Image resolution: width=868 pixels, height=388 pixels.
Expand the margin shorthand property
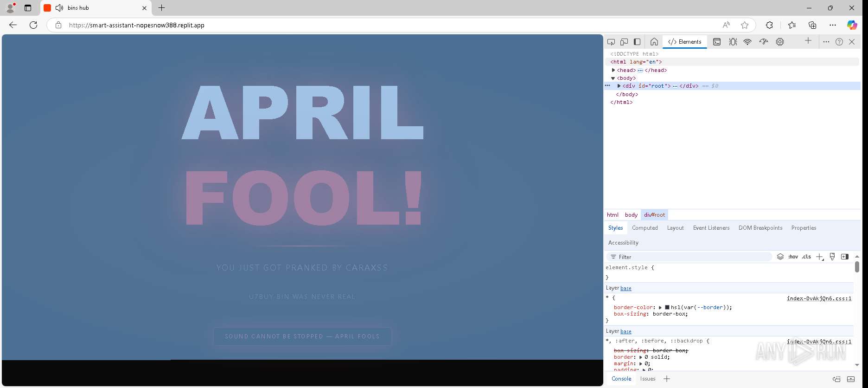point(641,364)
